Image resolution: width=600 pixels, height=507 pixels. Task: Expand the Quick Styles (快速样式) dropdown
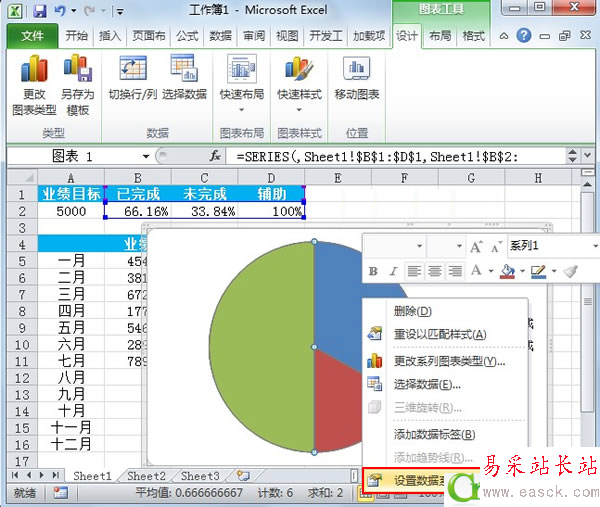(299, 110)
